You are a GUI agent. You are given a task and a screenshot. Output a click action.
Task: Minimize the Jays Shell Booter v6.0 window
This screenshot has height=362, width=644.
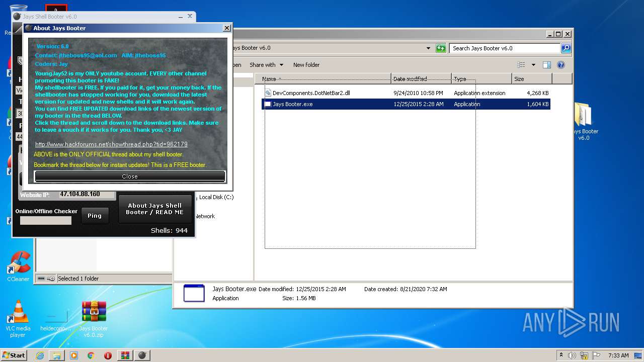180,17
